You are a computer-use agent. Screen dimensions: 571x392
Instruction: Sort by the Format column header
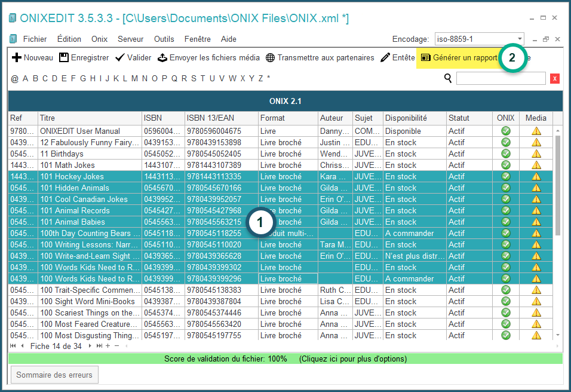(x=288, y=118)
